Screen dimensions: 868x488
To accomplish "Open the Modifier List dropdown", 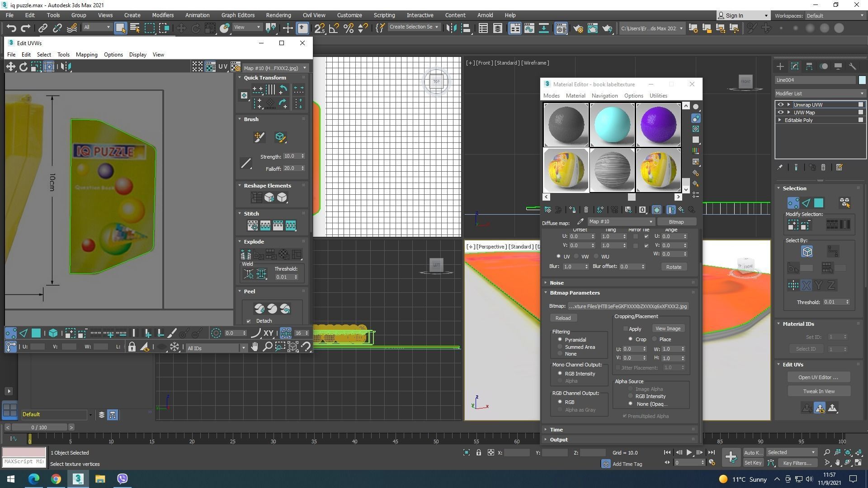I will [820, 94].
